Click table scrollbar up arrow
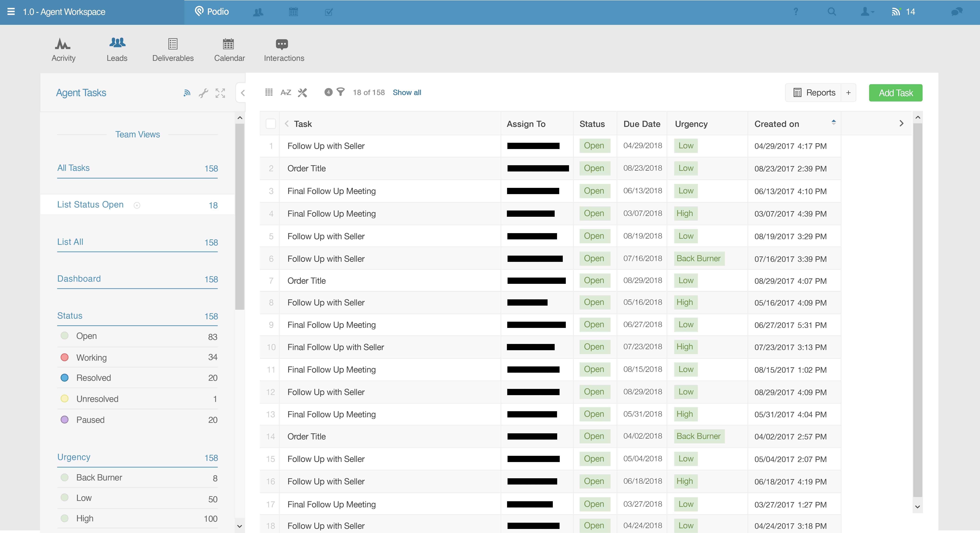 click(x=917, y=117)
